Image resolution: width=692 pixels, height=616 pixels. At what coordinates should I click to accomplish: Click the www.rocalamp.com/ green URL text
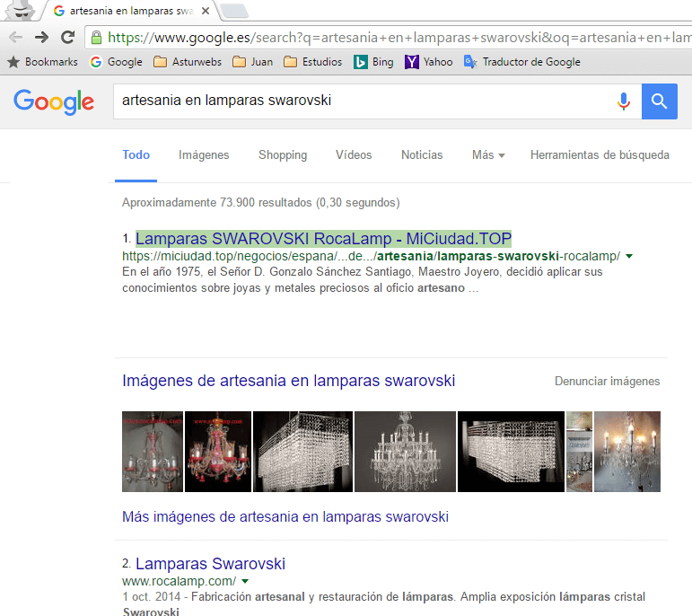click(180, 581)
